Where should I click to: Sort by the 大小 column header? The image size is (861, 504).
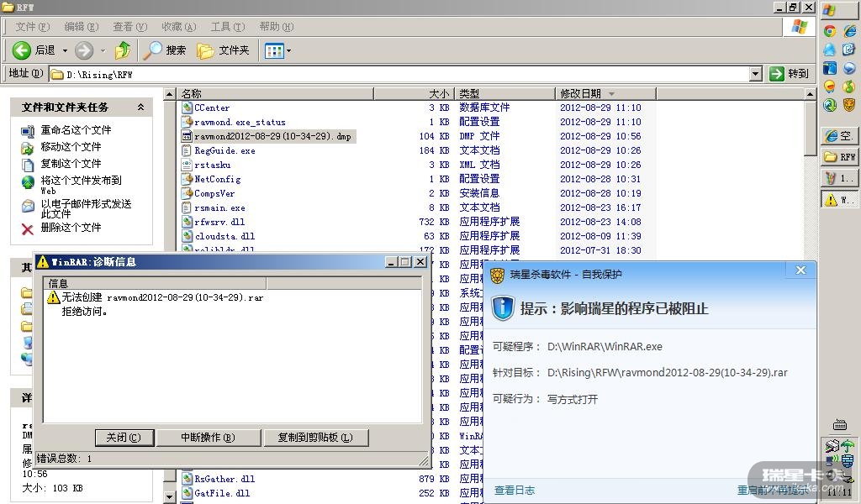coord(415,94)
